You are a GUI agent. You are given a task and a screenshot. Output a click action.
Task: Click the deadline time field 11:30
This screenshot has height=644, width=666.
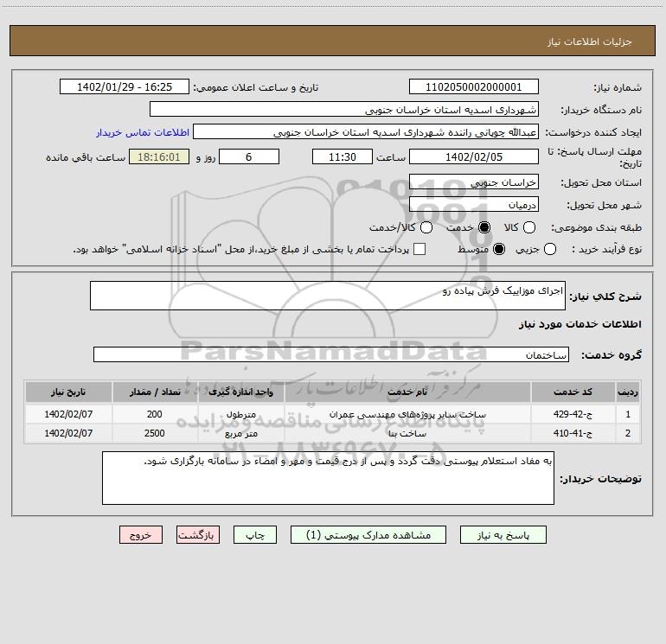tap(343, 156)
